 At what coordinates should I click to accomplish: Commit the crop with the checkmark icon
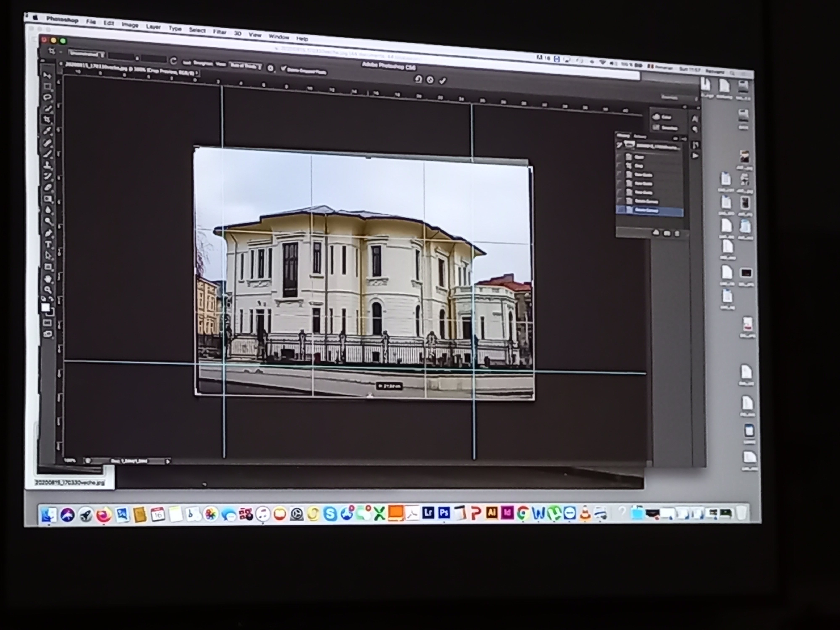point(442,81)
